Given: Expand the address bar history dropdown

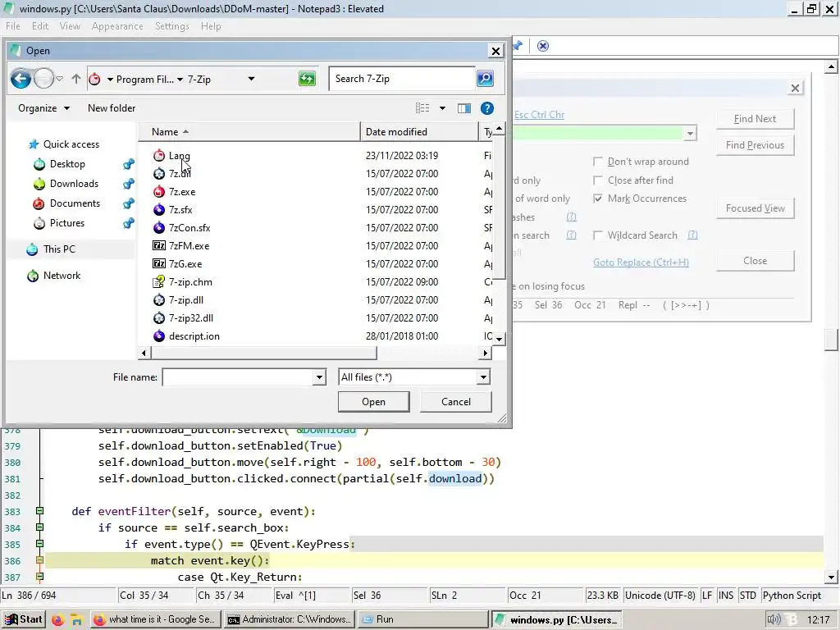Looking at the screenshot, I should (x=251, y=80).
